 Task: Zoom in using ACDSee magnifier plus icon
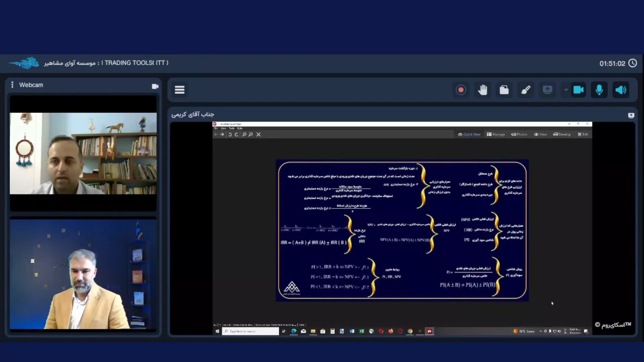coord(244,134)
